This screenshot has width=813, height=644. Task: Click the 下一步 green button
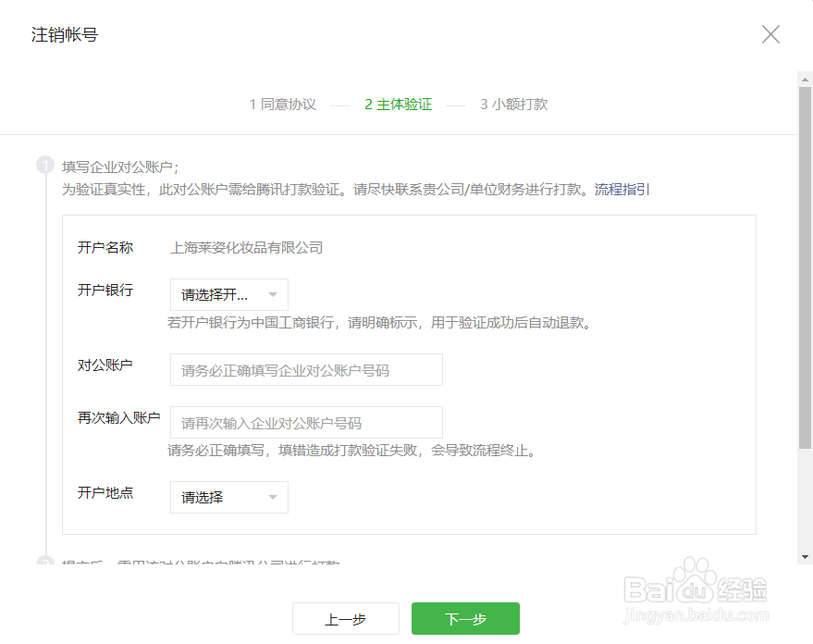pyautogui.click(x=464, y=618)
